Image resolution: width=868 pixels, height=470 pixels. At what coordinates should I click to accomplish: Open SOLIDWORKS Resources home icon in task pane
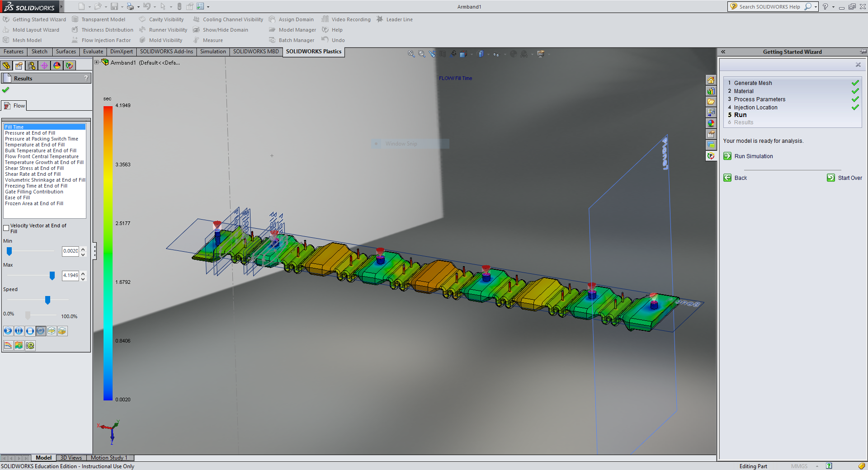(x=711, y=80)
